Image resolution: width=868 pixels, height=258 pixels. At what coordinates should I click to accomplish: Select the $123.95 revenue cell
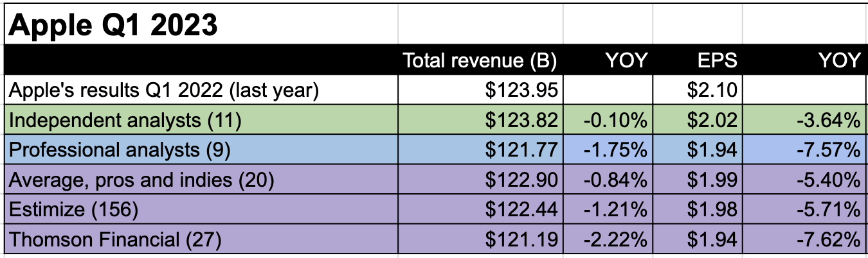click(x=521, y=90)
